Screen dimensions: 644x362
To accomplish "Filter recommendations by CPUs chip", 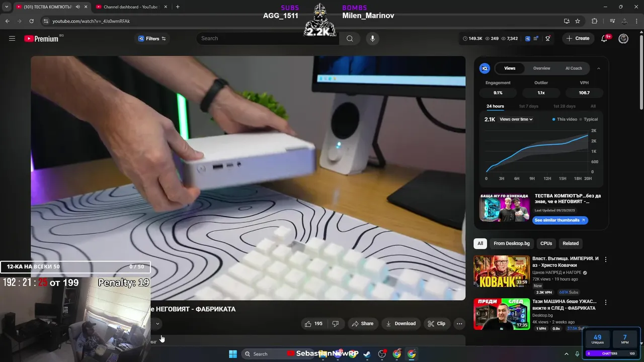I will (546, 243).
